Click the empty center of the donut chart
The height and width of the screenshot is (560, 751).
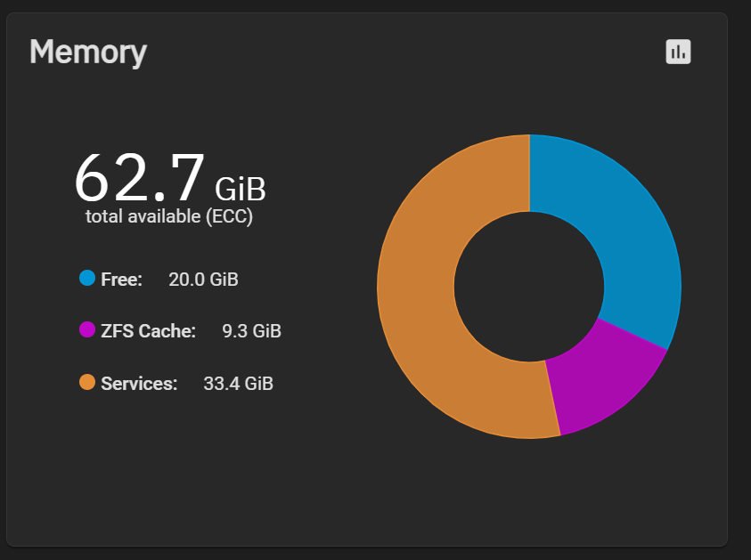(529, 286)
